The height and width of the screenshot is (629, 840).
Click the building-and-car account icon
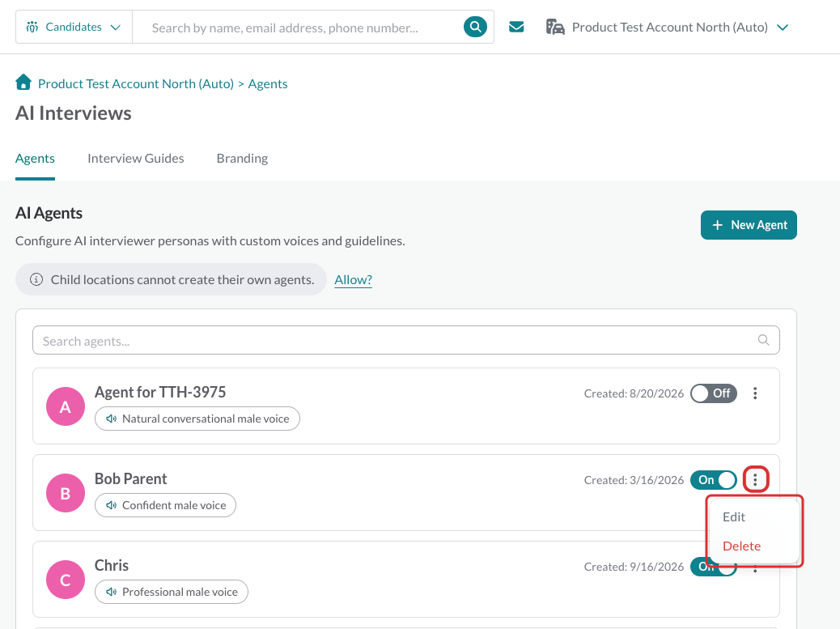[555, 27]
